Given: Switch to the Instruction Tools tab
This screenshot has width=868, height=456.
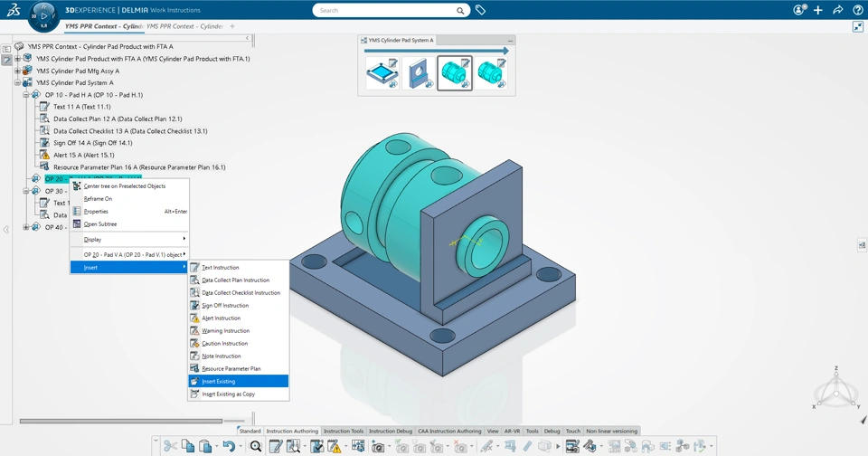Looking at the screenshot, I should [x=344, y=431].
